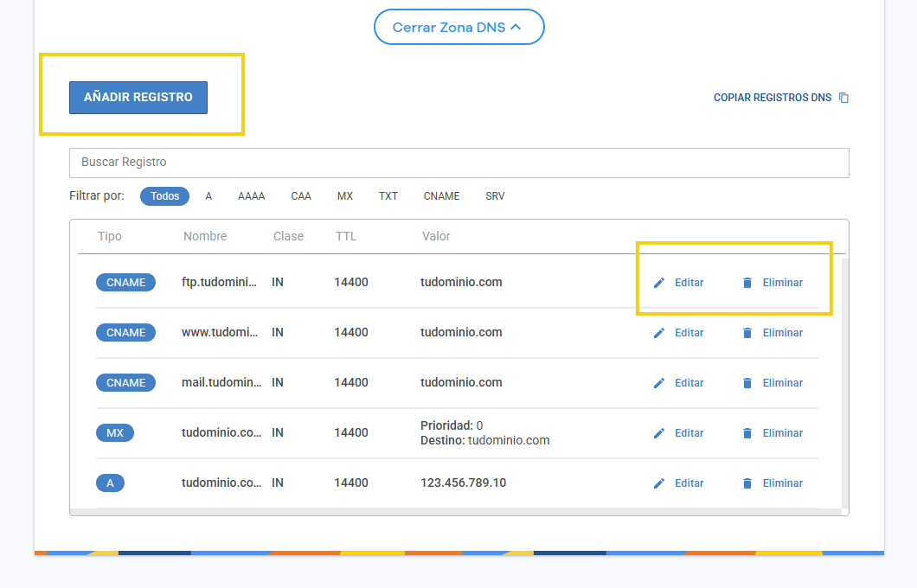Image resolution: width=917 pixels, height=588 pixels.
Task: Click the Tipo column header
Action: point(109,236)
